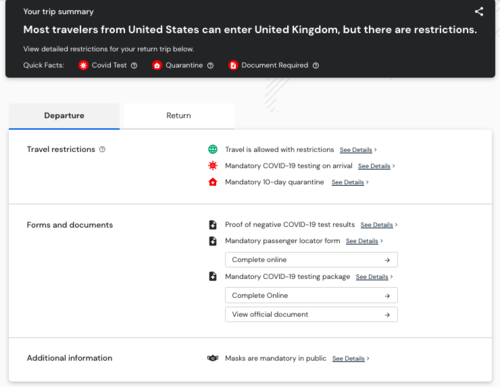Click the Covid Test quick fact label
Screen dimensions: 500x387
click(109, 65)
